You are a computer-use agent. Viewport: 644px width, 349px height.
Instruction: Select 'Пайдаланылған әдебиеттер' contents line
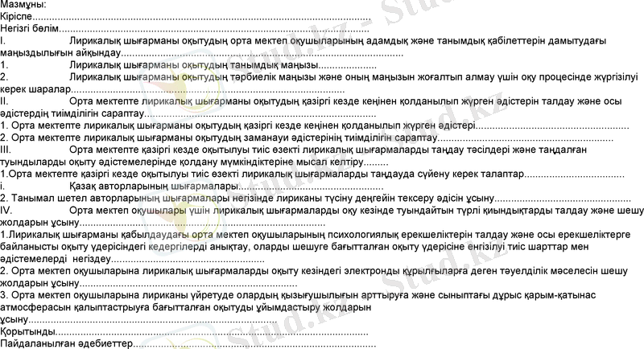pos(188,343)
